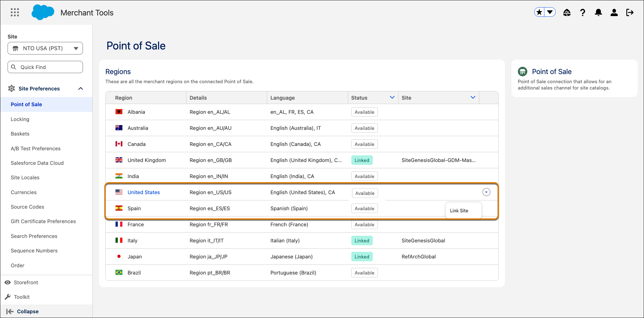Image resolution: width=644 pixels, height=318 pixels.
Task: Click the Albania flag icon
Action: point(119,112)
